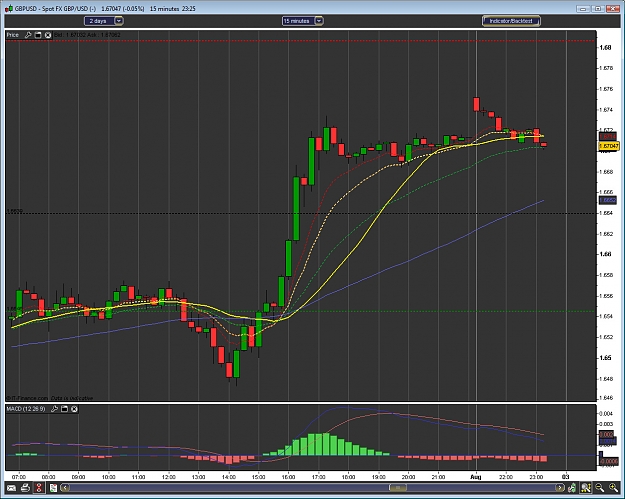Screen dimensions: 625x499
Task: Click the 10:00 time axis label
Action: (108, 477)
